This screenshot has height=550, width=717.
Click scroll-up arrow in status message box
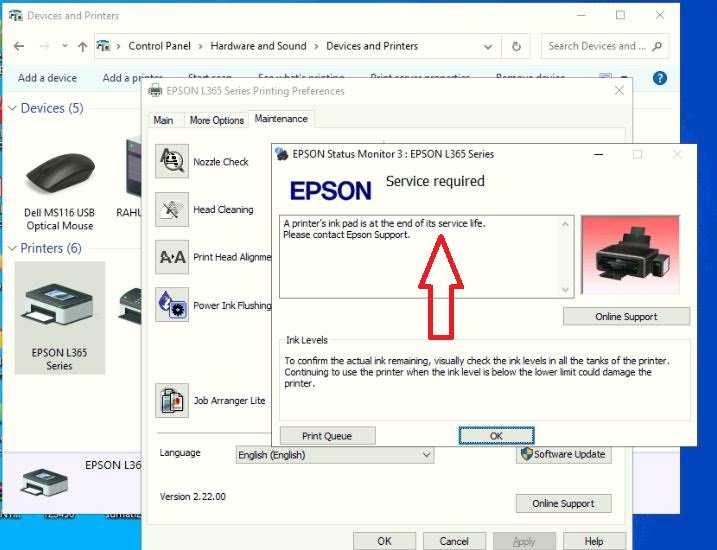tap(565, 224)
